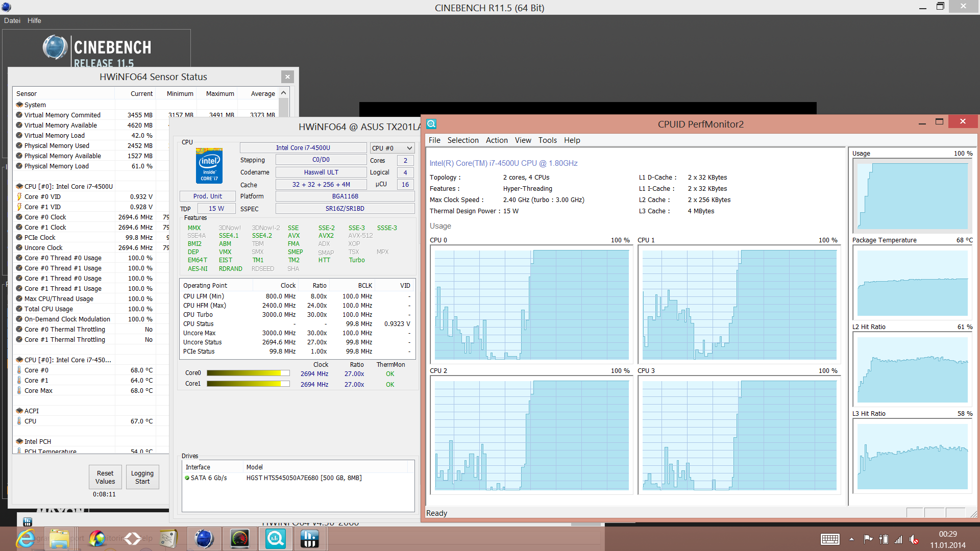980x551 pixels.
Task: Select the ACPI sensor group row
Action: pyautogui.click(x=90, y=411)
